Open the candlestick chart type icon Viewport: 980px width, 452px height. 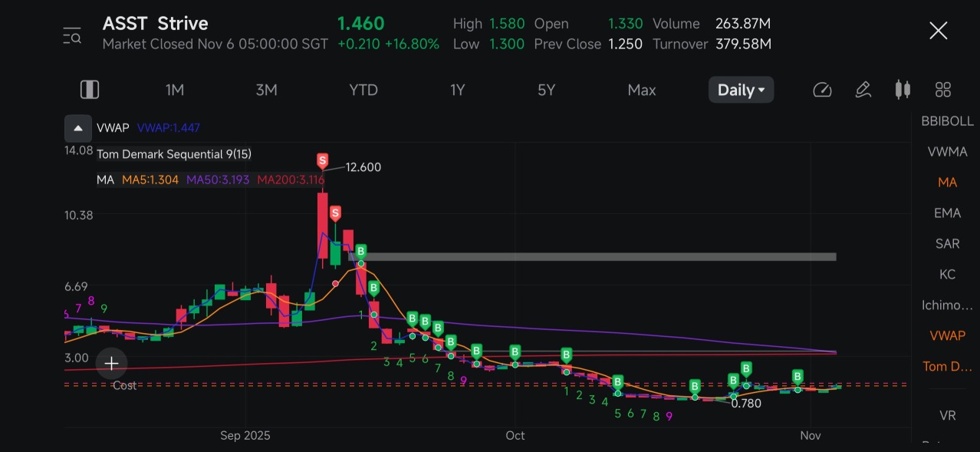(903, 90)
